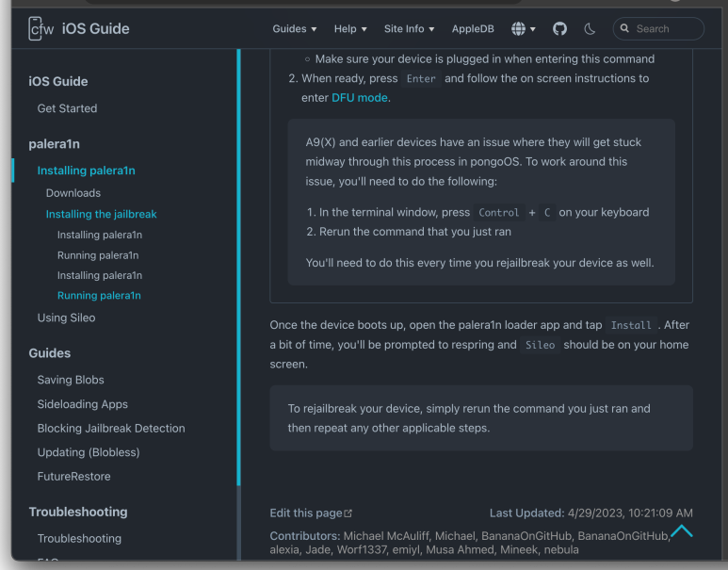Click Edit this page link

[x=306, y=513]
